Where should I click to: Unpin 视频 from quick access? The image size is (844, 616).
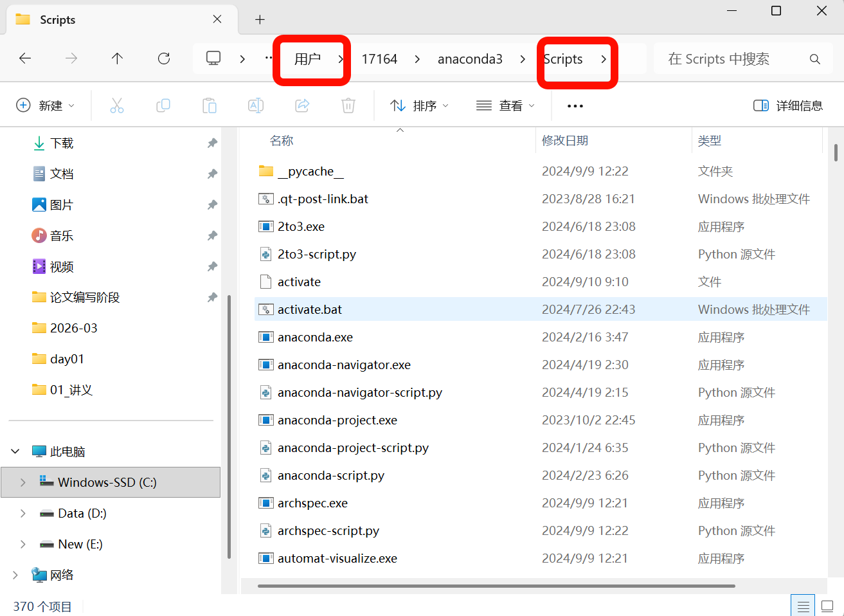[x=212, y=267]
